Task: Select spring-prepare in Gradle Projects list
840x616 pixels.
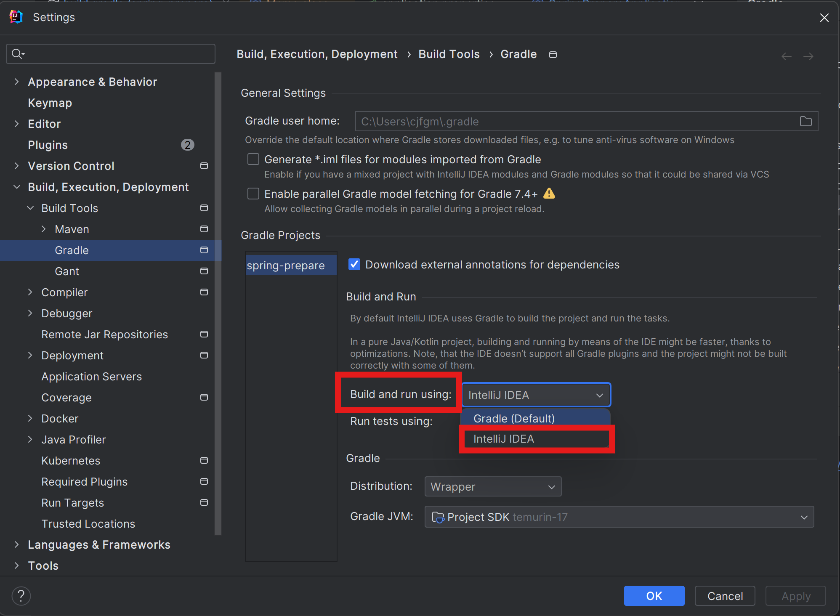Action: pos(286,266)
